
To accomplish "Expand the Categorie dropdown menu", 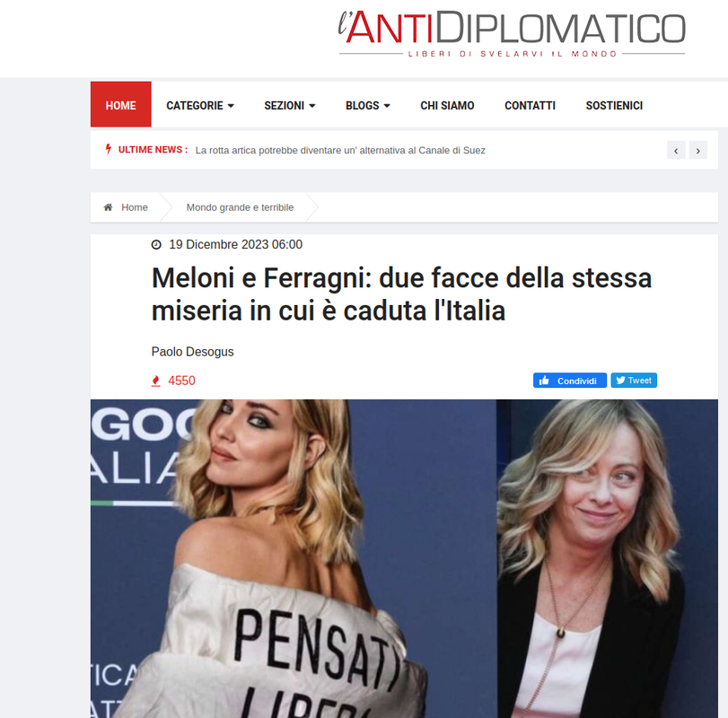I will (200, 105).
